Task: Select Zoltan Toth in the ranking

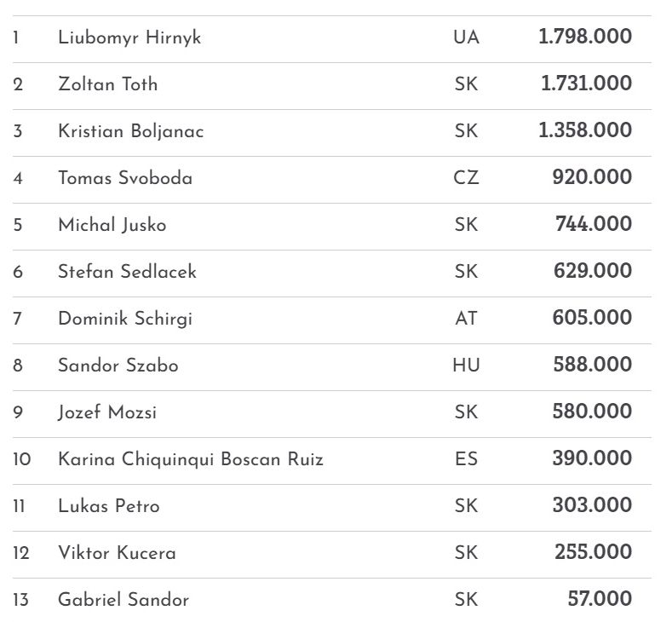Action: tap(107, 84)
